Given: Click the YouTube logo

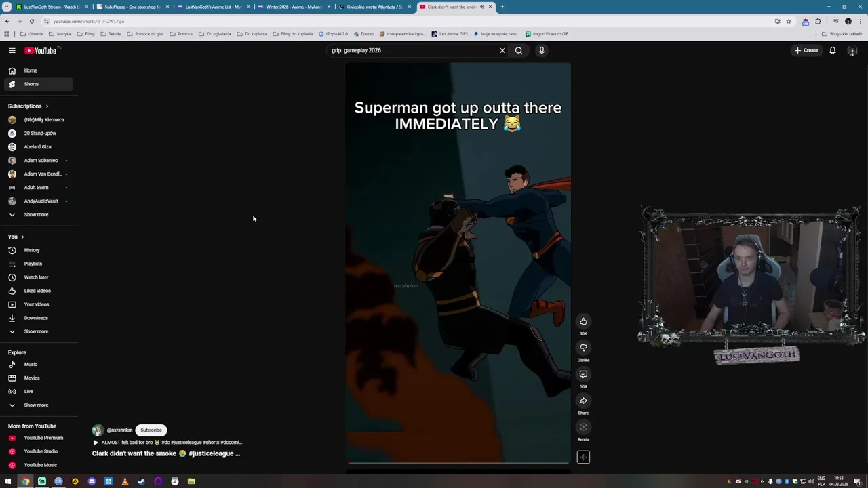Looking at the screenshot, I should pyautogui.click(x=41, y=50).
